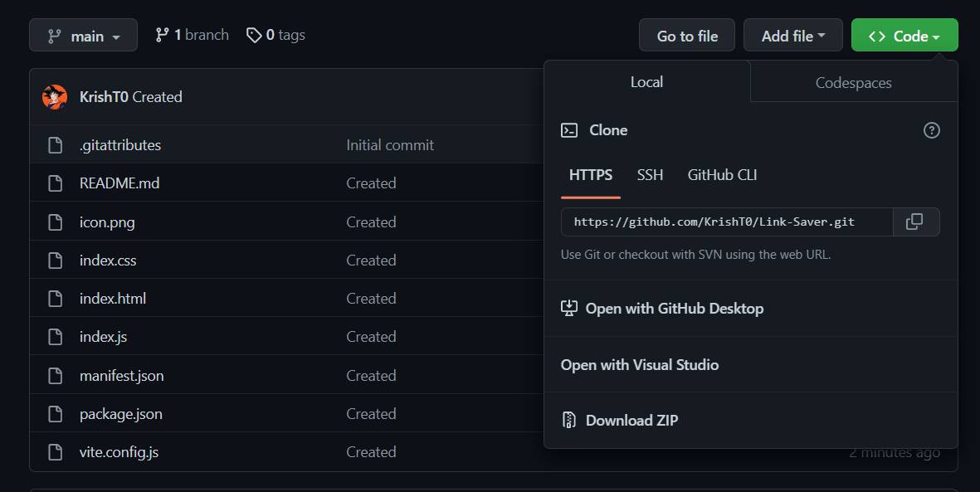Open the Created commit message in header
Screen dimensions: 980x492
click(158, 97)
